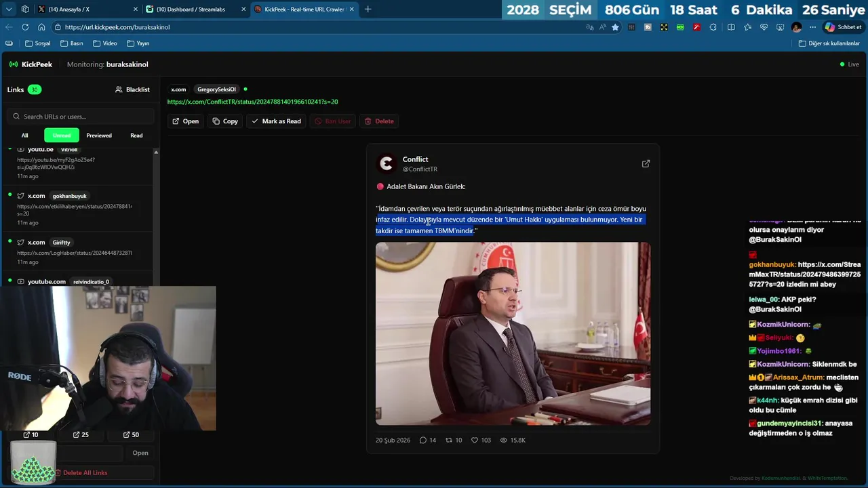This screenshot has width=868, height=488.
Task: Open the selected link with Open button
Action: (185, 121)
